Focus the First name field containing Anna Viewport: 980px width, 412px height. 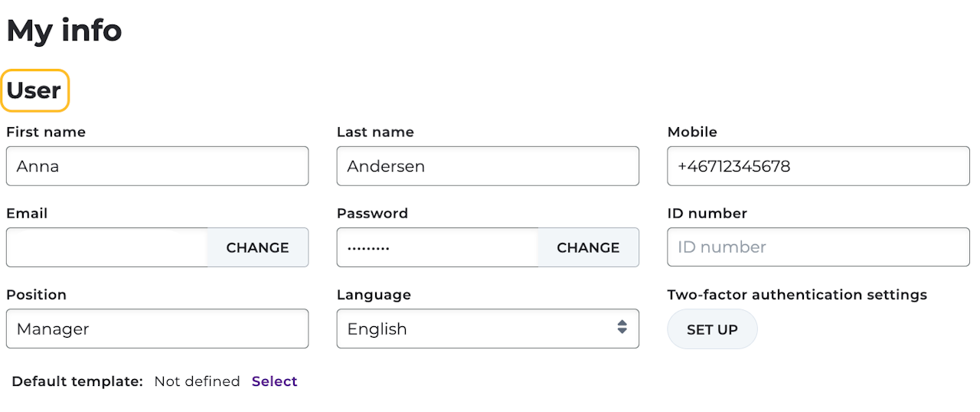[x=157, y=166]
